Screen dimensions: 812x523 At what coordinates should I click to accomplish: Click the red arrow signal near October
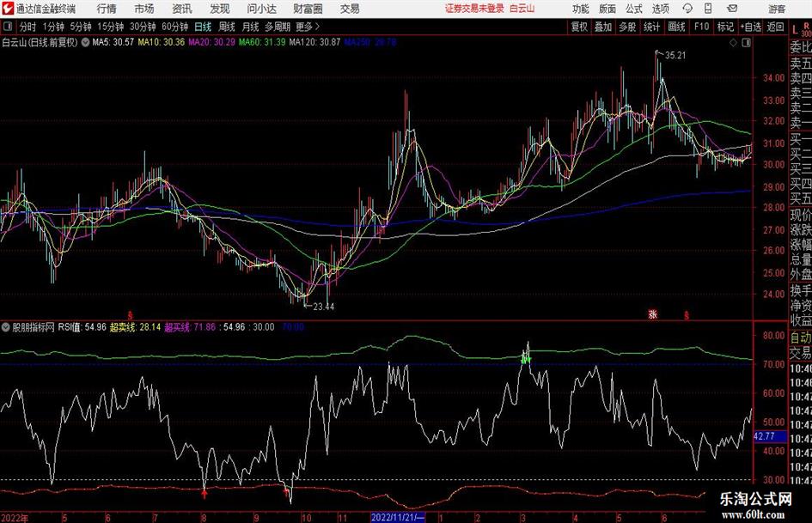click(286, 491)
